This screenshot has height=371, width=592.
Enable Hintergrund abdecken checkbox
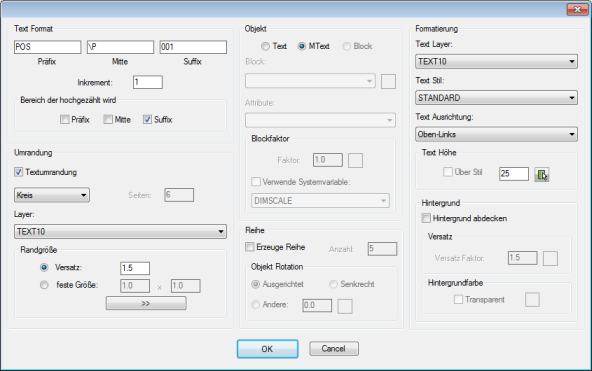(x=426, y=218)
